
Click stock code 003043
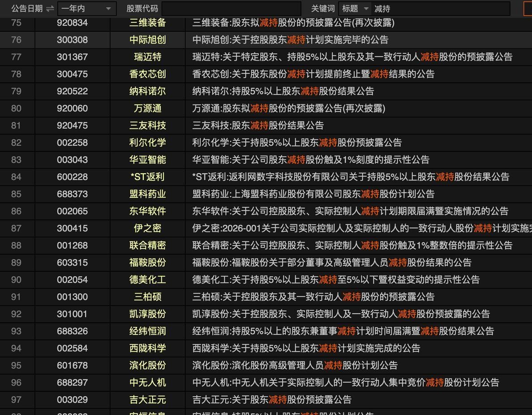72,160
